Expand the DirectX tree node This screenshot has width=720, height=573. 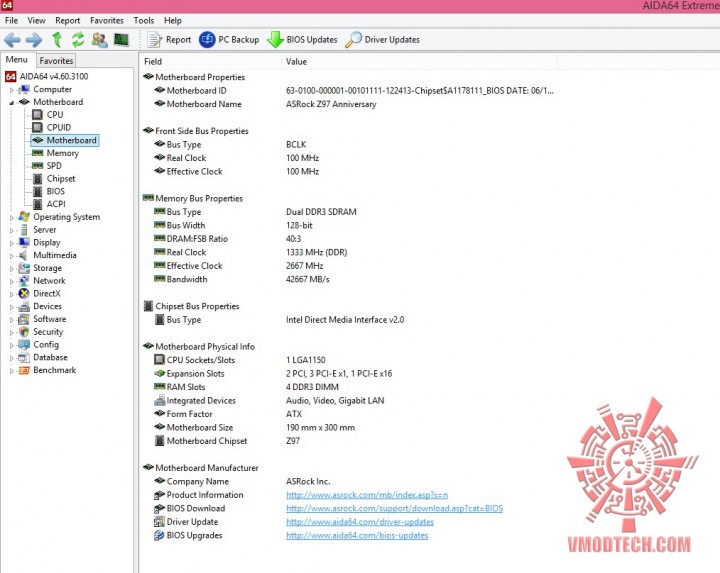pos(11,294)
